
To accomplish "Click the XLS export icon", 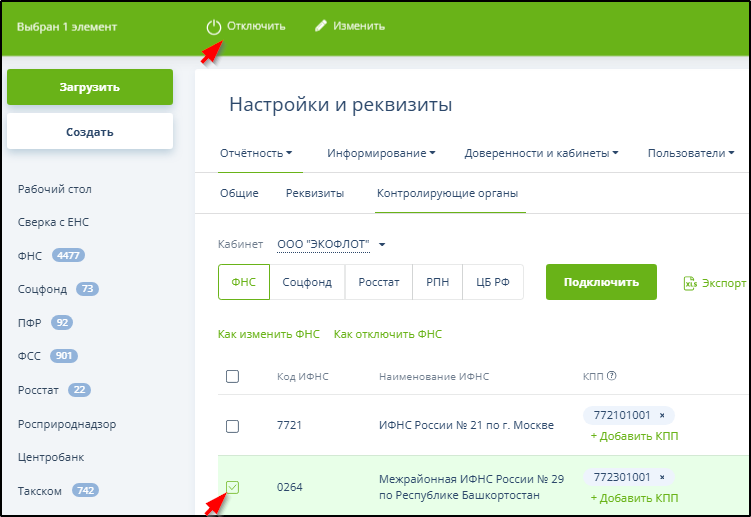I will click(x=690, y=283).
